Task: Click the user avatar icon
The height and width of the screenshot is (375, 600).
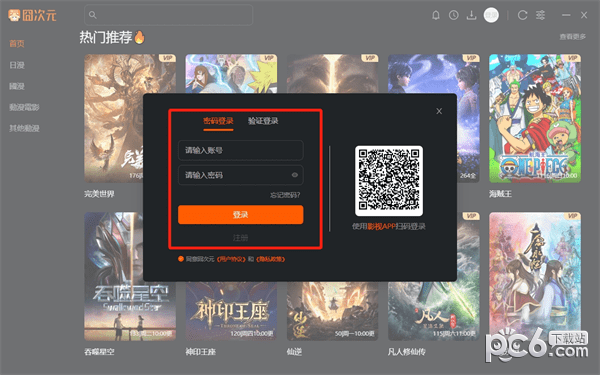Action: (491, 15)
